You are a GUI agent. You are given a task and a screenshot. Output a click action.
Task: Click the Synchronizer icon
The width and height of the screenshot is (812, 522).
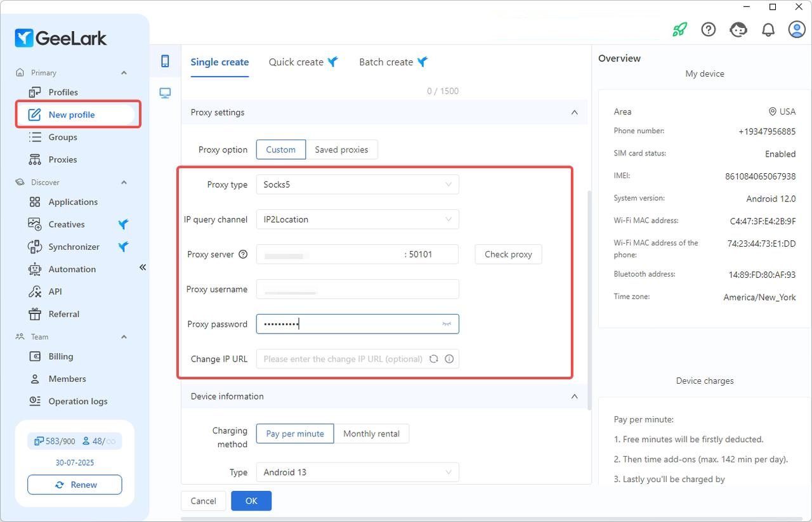click(35, 247)
